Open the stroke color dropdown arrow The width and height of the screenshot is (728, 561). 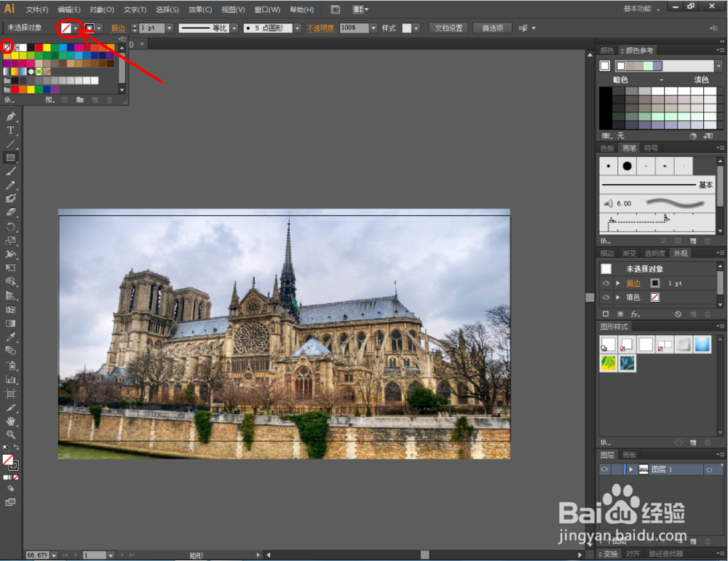point(99,28)
